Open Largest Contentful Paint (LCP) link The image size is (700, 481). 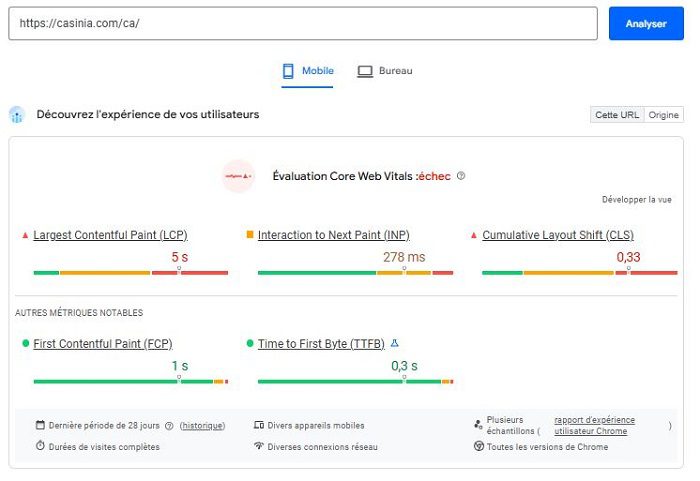[110, 235]
